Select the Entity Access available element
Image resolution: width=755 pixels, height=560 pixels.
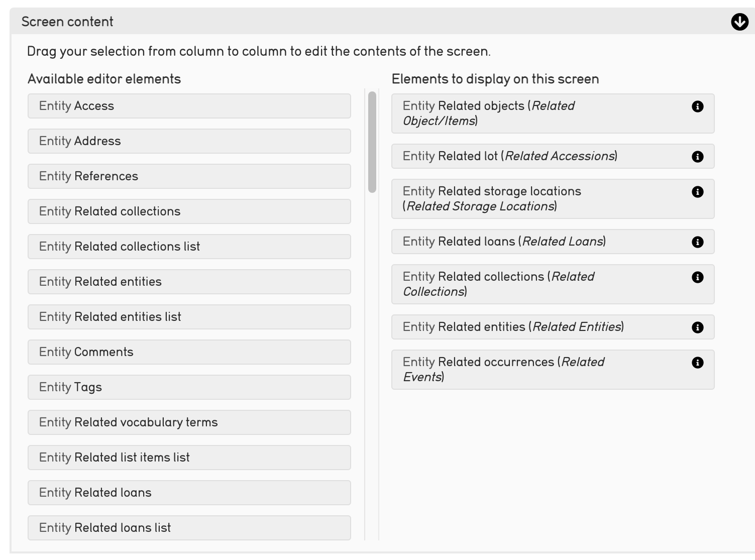(189, 106)
